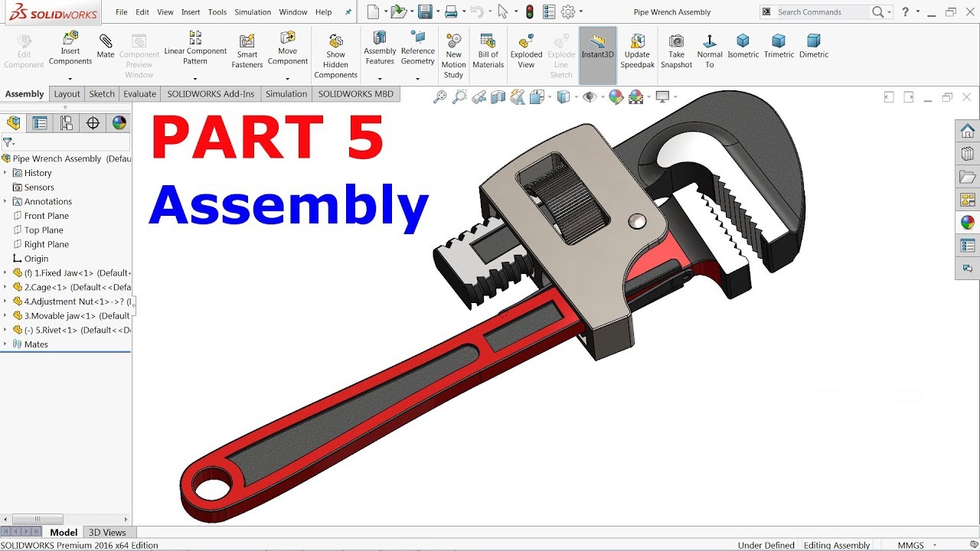The image size is (980, 551).
Task: Open the PropertyManager panel tab
Action: coord(40,123)
